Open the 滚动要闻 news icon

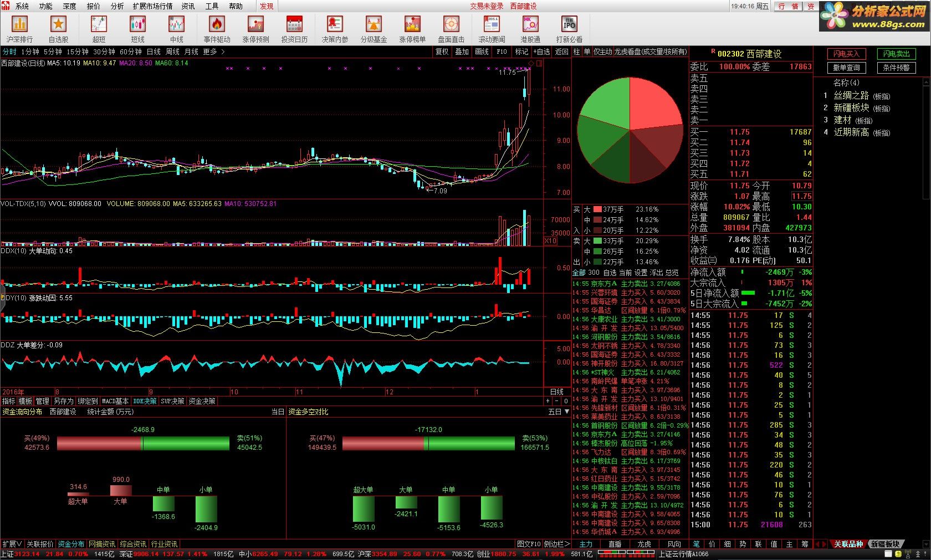click(x=492, y=29)
